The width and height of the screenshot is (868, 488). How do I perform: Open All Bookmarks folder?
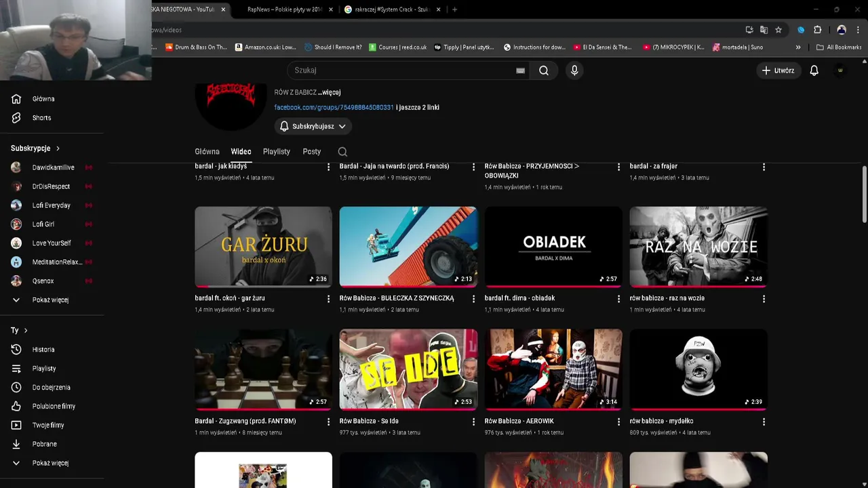pos(839,47)
